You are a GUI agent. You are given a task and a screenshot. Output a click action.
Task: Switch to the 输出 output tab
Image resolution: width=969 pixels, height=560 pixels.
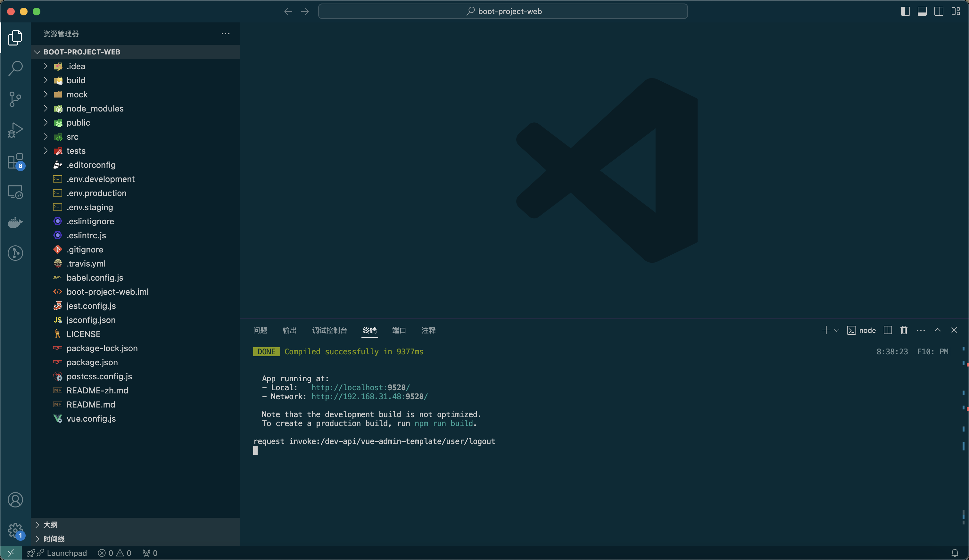pyautogui.click(x=290, y=330)
